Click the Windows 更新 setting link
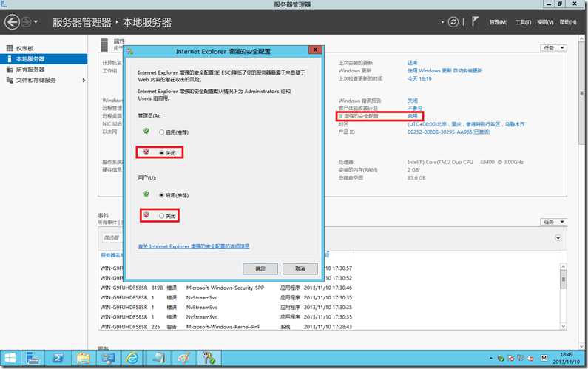588x369 pixels. point(445,70)
